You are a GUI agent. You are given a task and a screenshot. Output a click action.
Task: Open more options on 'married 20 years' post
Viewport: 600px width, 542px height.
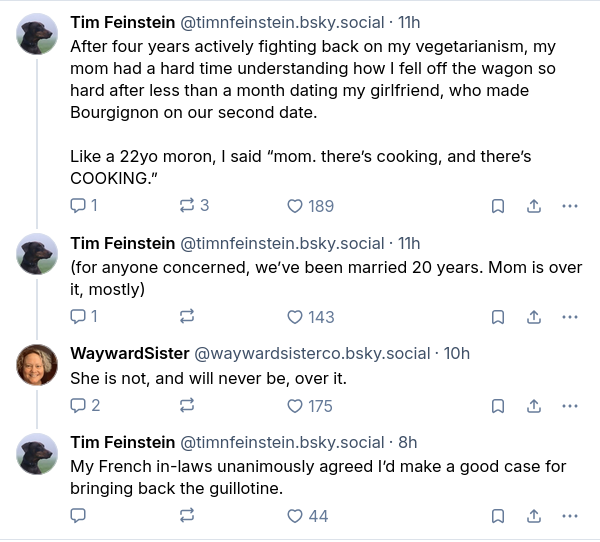pos(570,317)
